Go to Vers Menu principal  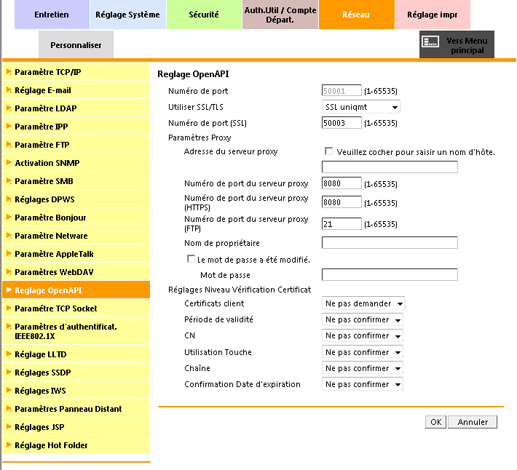point(457,45)
